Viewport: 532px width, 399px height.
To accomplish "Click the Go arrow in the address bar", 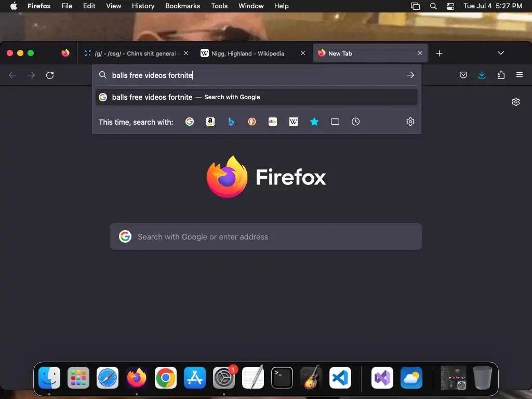I will [410, 75].
